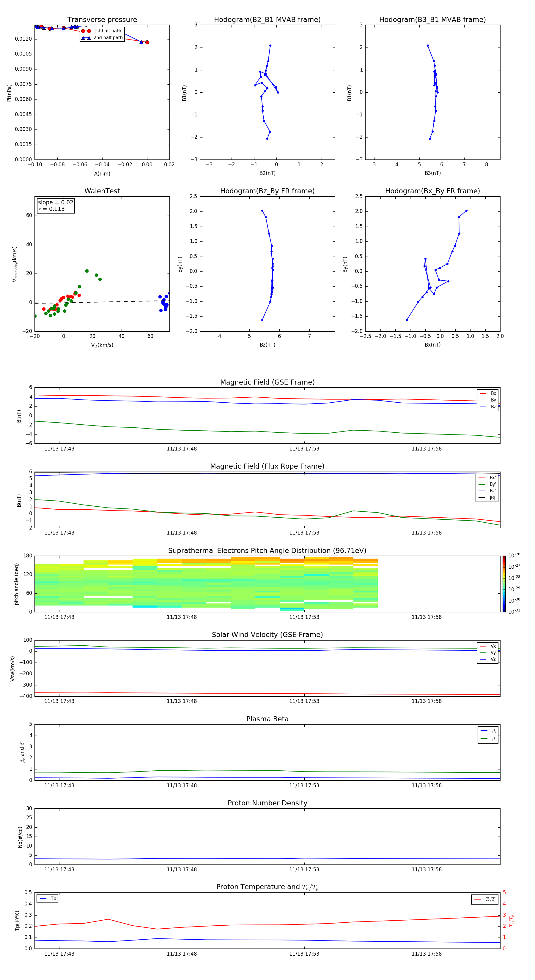Click the '10^-26' colorbar tick label
The image size is (535, 980).
(514, 555)
